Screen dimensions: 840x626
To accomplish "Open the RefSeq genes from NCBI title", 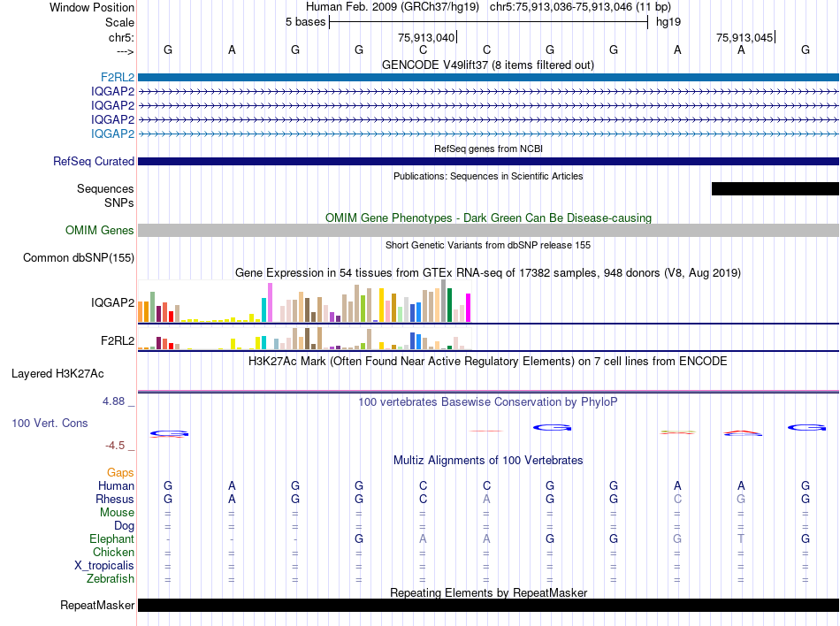I will pos(489,149).
